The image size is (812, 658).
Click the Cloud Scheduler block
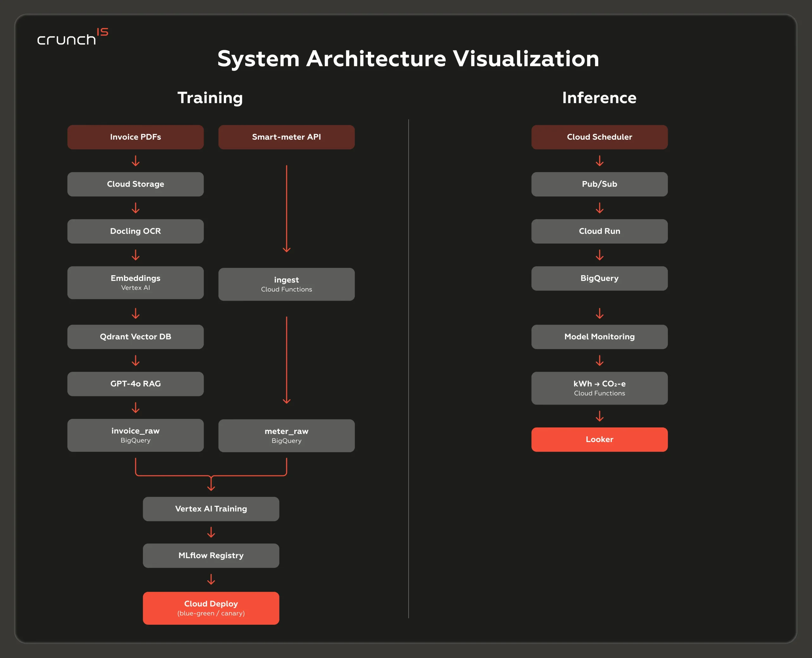[599, 137]
